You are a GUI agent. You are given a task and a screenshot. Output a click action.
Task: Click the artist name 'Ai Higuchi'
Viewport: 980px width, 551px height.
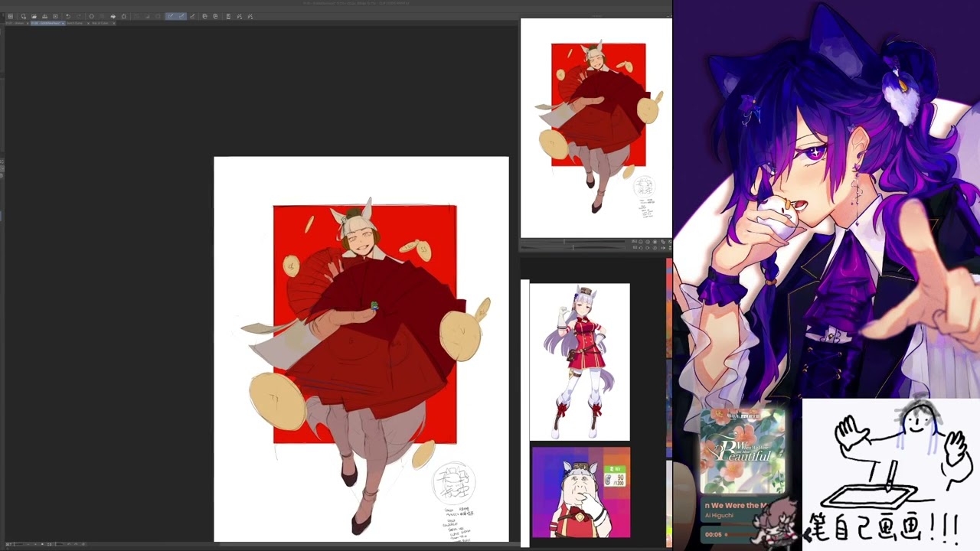[x=720, y=516]
